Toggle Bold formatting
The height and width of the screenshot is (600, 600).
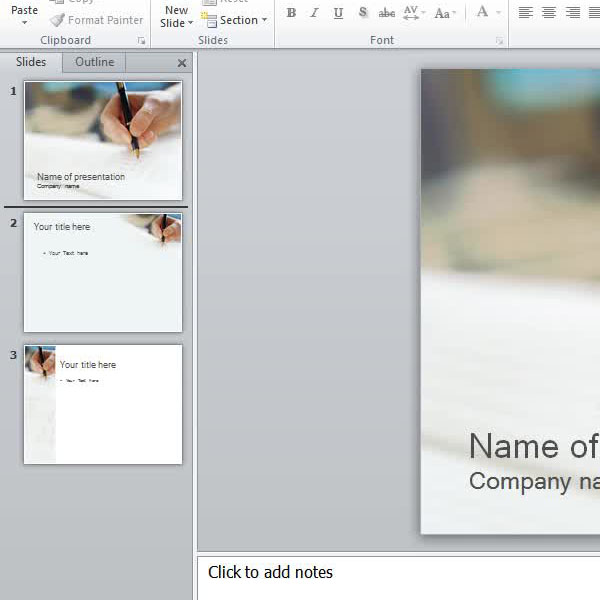pyautogui.click(x=291, y=13)
